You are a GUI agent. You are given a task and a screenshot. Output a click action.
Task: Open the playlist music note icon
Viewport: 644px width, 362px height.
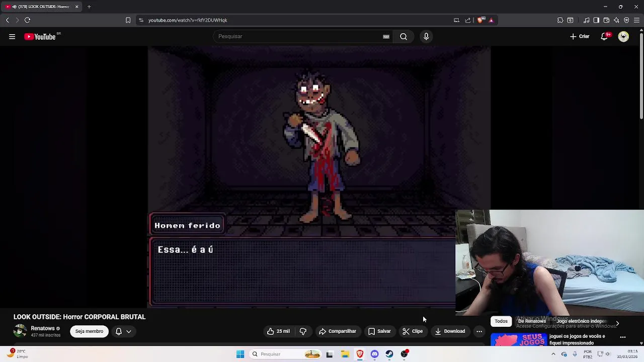(x=586, y=20)
